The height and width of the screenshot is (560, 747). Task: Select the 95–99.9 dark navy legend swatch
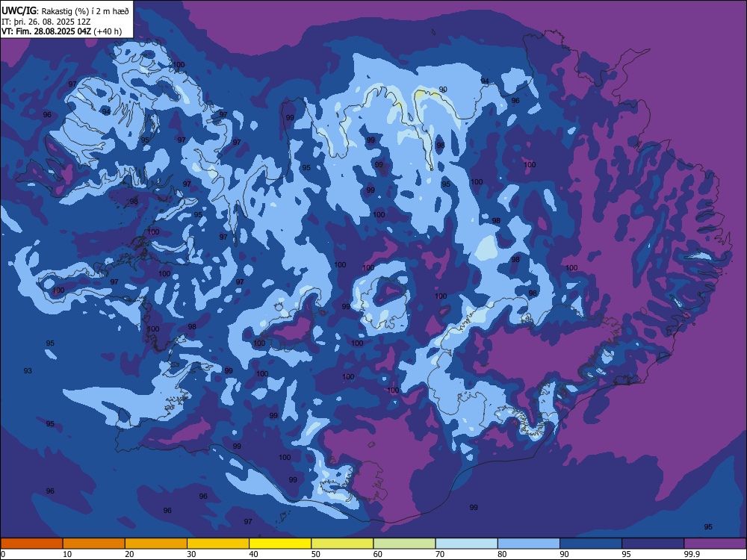pyautogui.click(x=653, y=544)
